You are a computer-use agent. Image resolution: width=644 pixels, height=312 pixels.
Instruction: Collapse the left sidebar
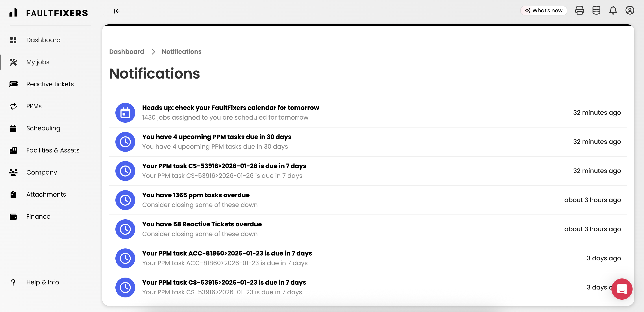[117, 11]
